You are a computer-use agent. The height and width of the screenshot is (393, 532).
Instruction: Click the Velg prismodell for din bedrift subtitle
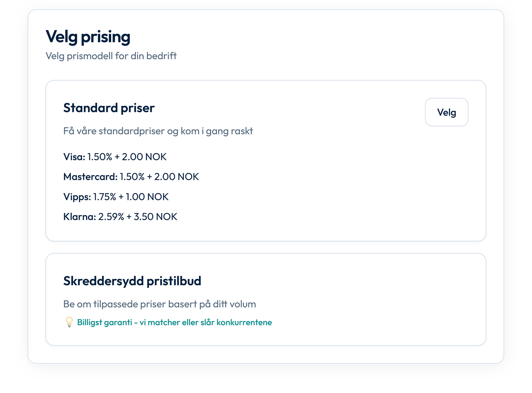click(111, 56)
